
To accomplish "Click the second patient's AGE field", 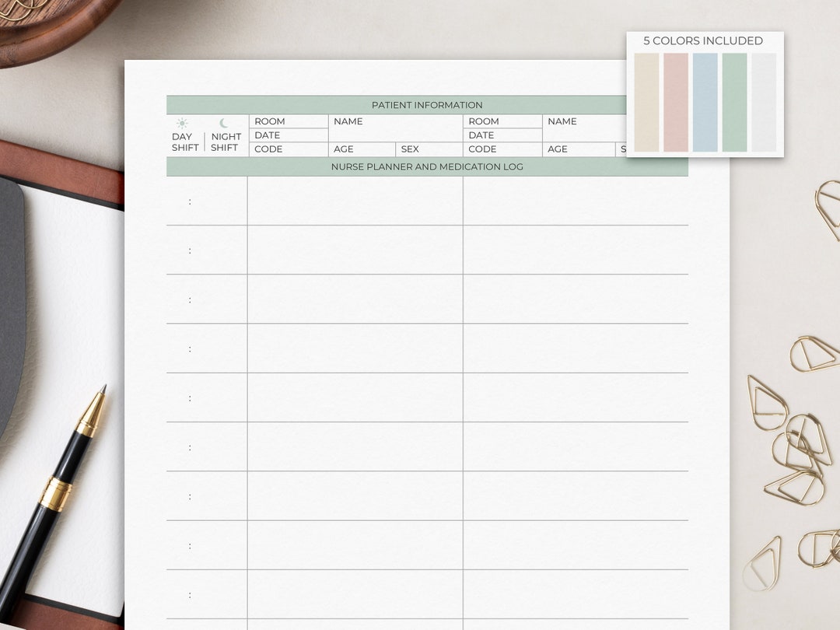I will [x=579, y=149].
